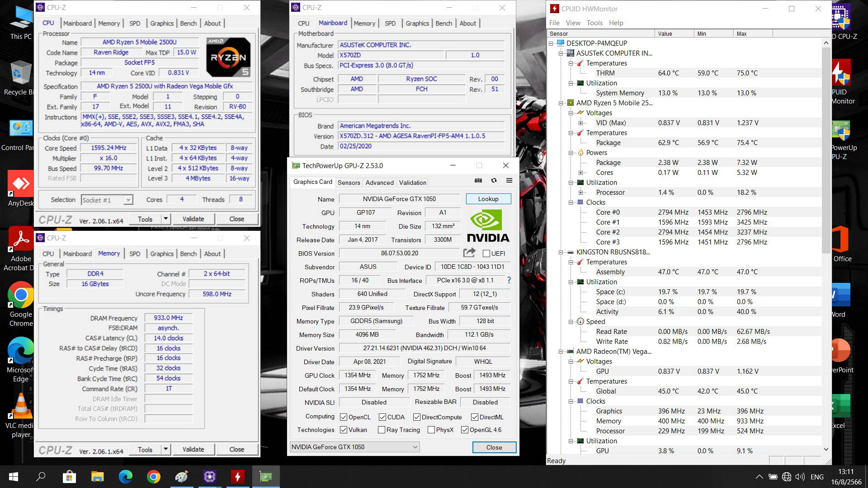Click the BIOS export share icon in GPU-Z
Viewport: 868px width, 488px height.
point(470,253)
